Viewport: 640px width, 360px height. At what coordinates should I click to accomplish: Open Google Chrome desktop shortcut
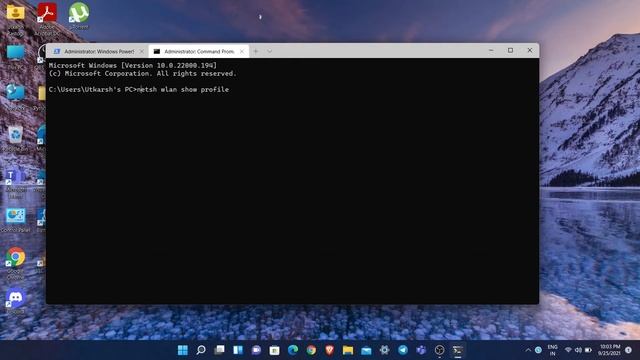pyautogui.click(x=16, y=263)
